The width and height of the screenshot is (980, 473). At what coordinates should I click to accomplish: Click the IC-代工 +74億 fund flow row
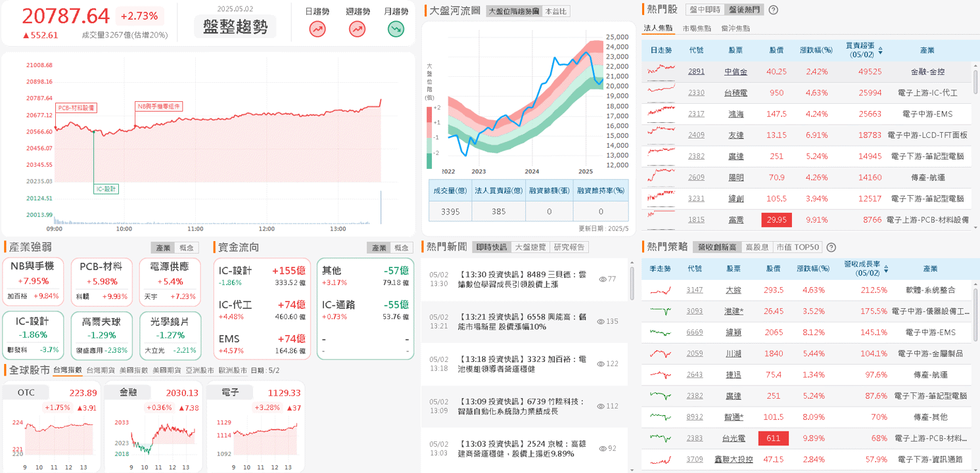262,310
